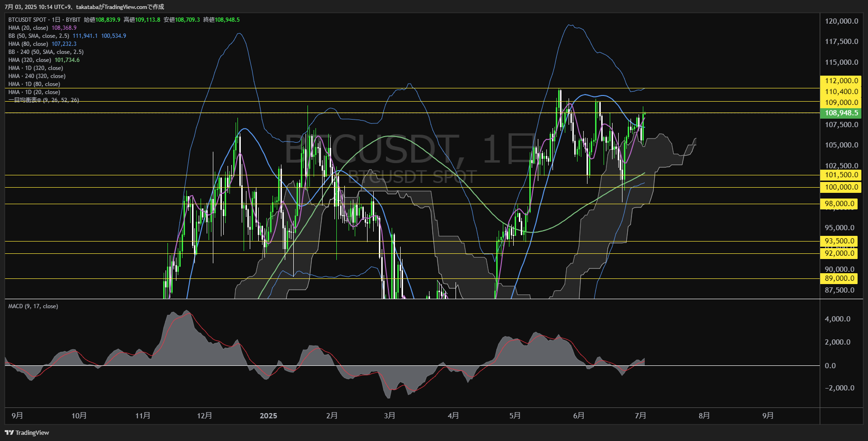Click the 105,000.0 price axis tick

[842, 145]
